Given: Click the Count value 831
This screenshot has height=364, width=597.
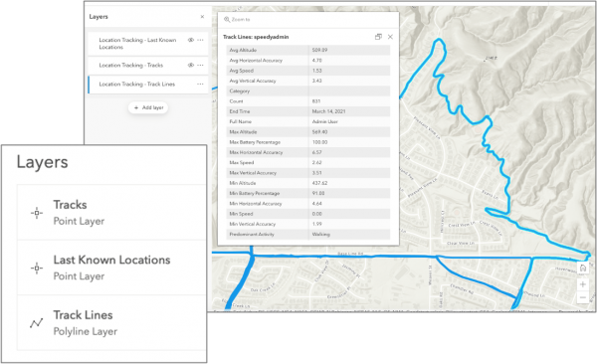Looking at the screenshot, I should click(316, 101).
